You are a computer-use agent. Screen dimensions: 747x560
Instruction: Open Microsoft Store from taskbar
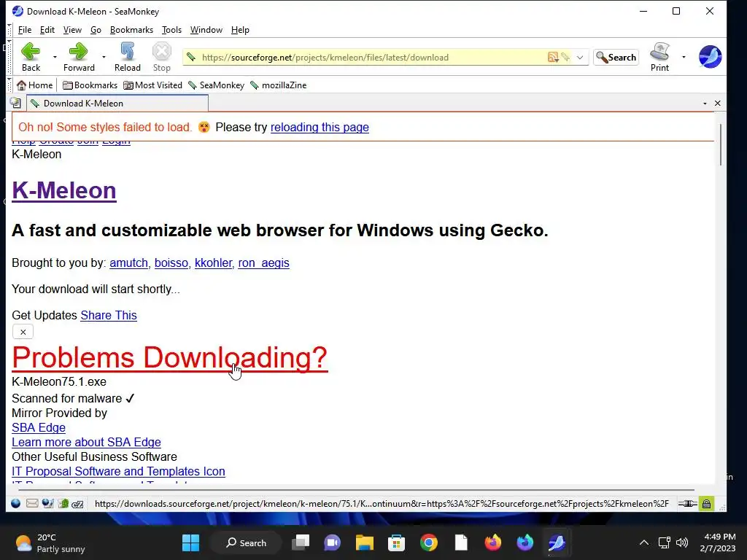tap(396, 542)
